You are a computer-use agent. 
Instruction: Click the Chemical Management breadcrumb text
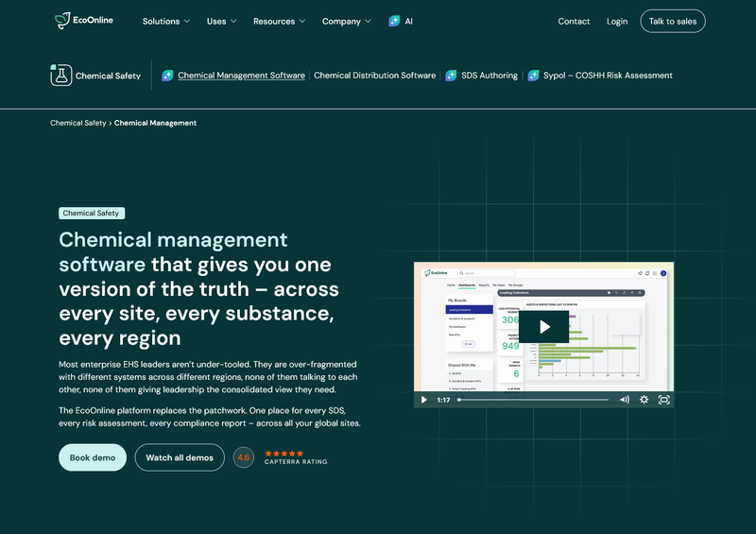pos(155,123)
